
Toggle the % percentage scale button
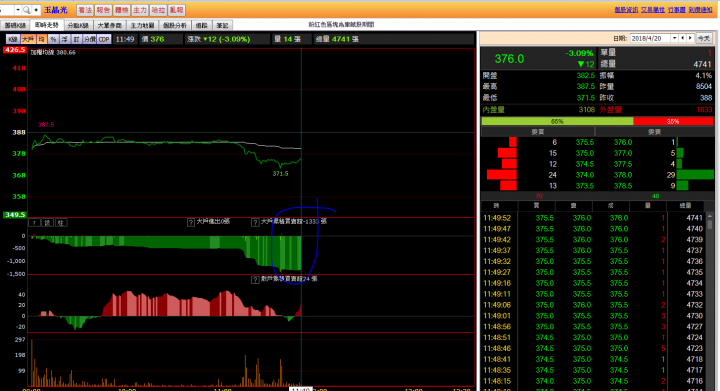point(53,39)
